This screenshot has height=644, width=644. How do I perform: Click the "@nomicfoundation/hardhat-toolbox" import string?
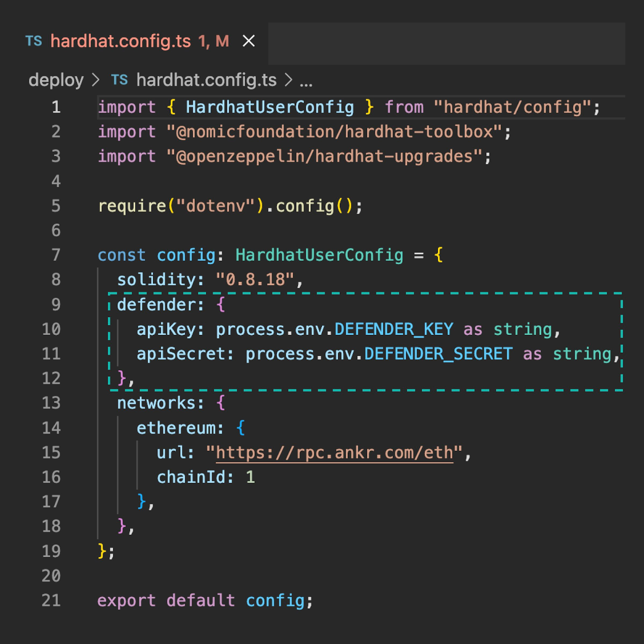[x=334, y=132]
